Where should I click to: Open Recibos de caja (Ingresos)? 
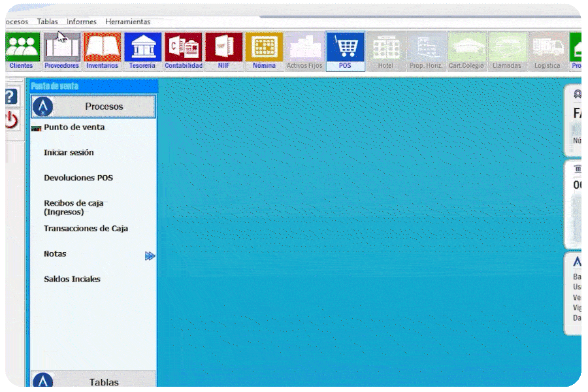pos(73,208)
